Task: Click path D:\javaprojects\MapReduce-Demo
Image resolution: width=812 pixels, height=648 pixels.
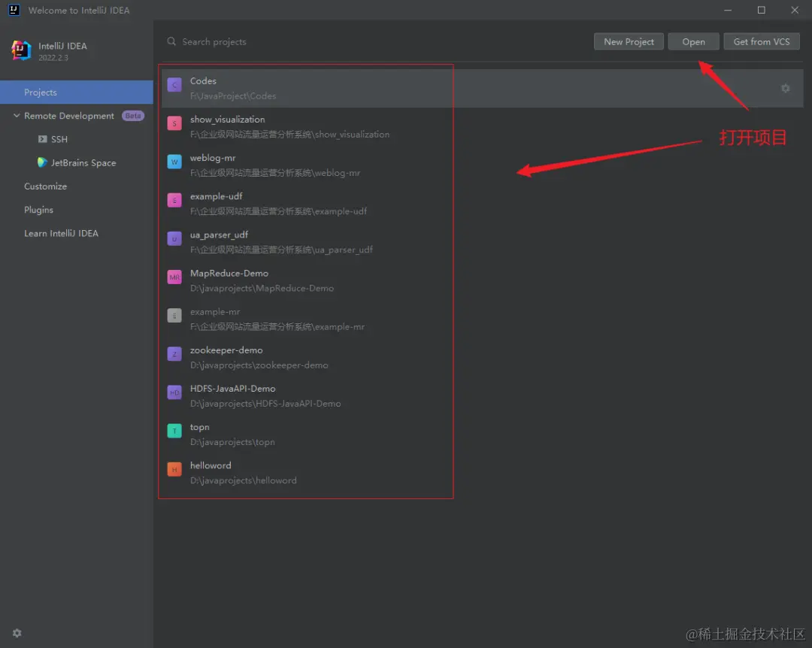Action: pos(262,288)
